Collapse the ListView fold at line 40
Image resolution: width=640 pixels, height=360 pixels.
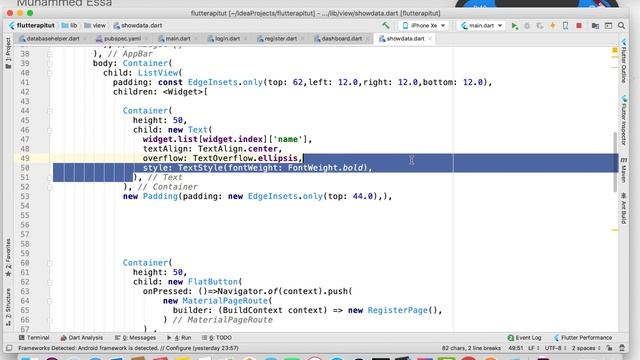click(x=50, y=73)
